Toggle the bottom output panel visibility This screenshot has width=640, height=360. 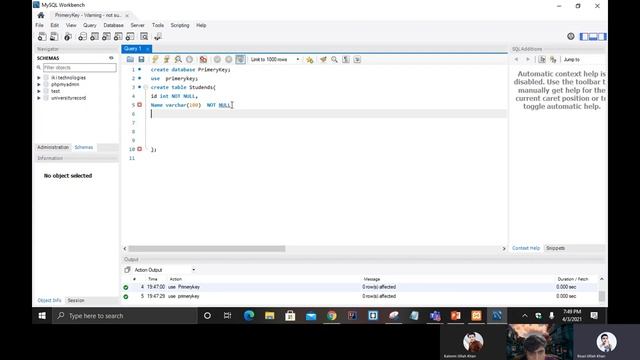coord(593,37)
